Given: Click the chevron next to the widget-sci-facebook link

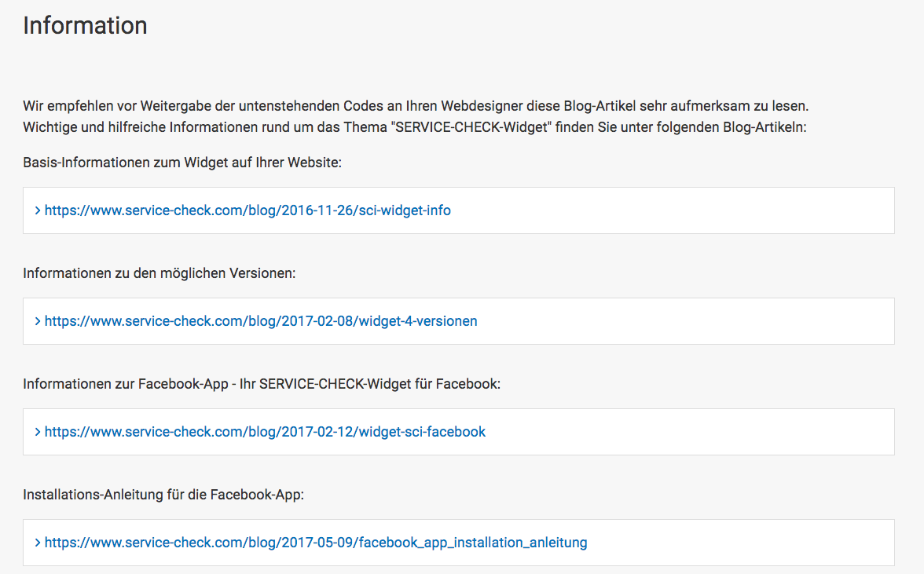Looking at the screenshot, I should click(x=38, y=432).
